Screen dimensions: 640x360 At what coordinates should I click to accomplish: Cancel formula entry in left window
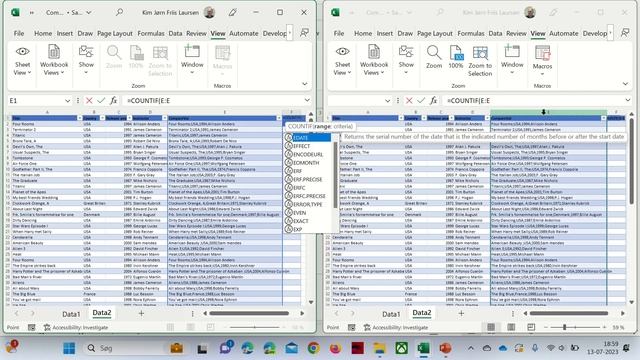point(89,100)
